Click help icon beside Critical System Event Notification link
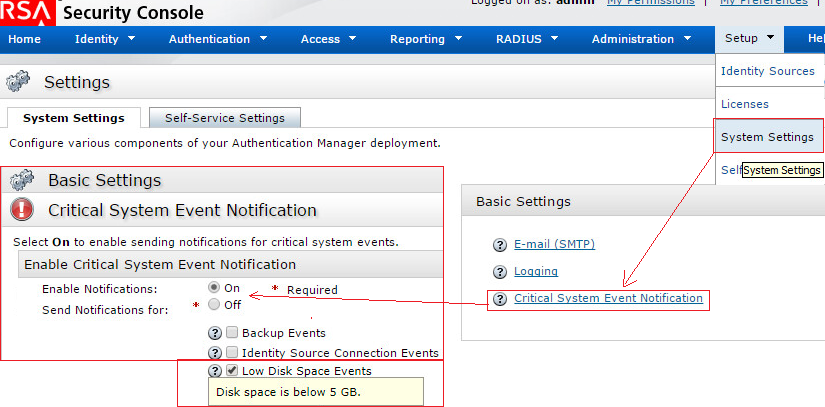The height and width of the screenshot is (407, 825). (500, 299)
